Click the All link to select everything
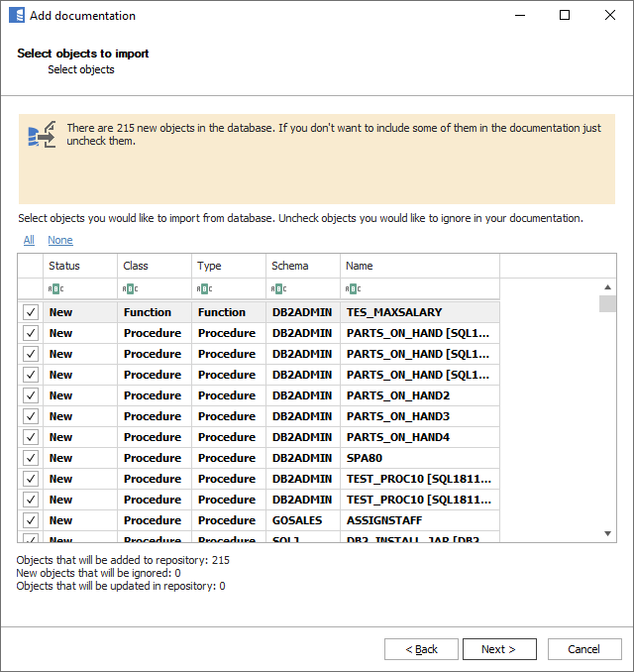Viewport: 634px width, 672px height. pyautogui.click(x=29, y=240)
